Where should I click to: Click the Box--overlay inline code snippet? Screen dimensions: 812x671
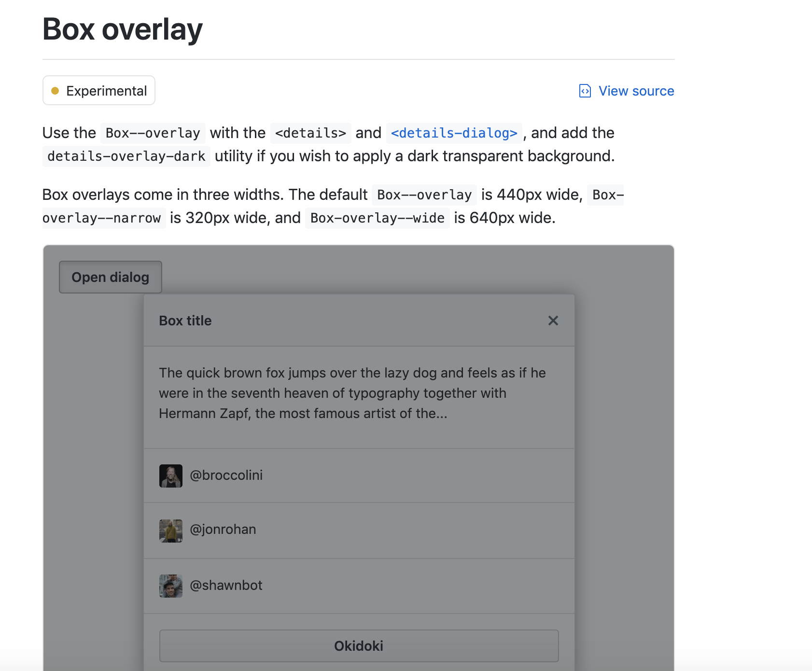click(x=153, y=133)
